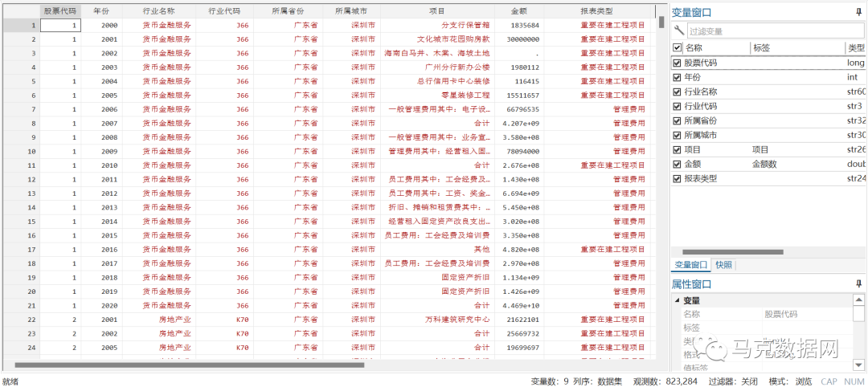Screen dimensions: 868x387
Task: Uncheck the 年份 variable checkbox
Action: pos(677,77)
